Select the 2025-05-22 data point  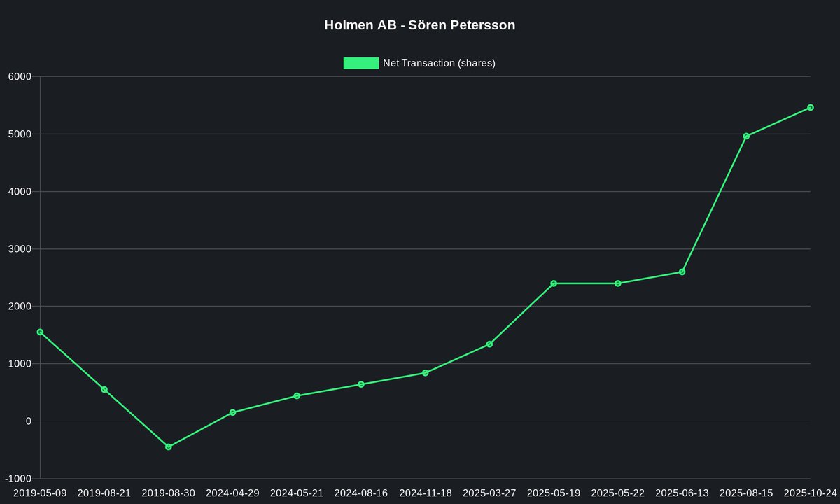coord(618,283)
